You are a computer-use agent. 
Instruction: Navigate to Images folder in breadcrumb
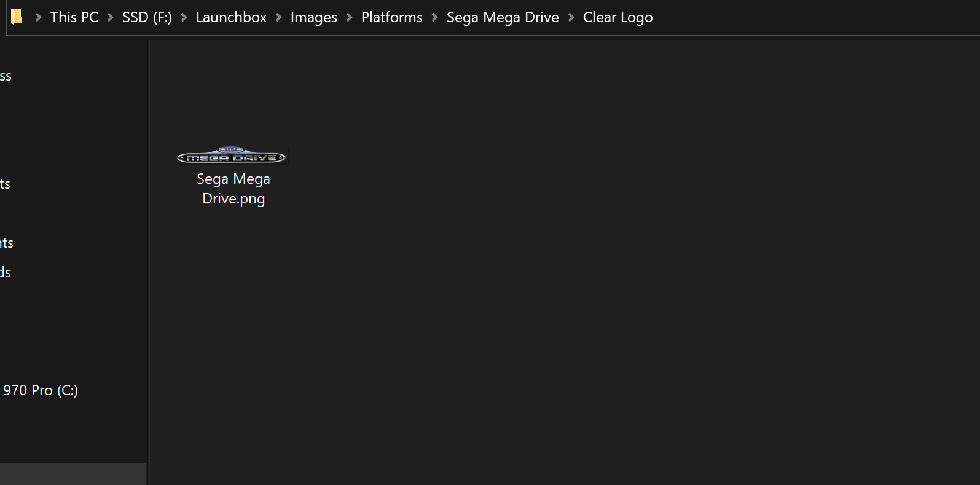[x=314, y=17]
